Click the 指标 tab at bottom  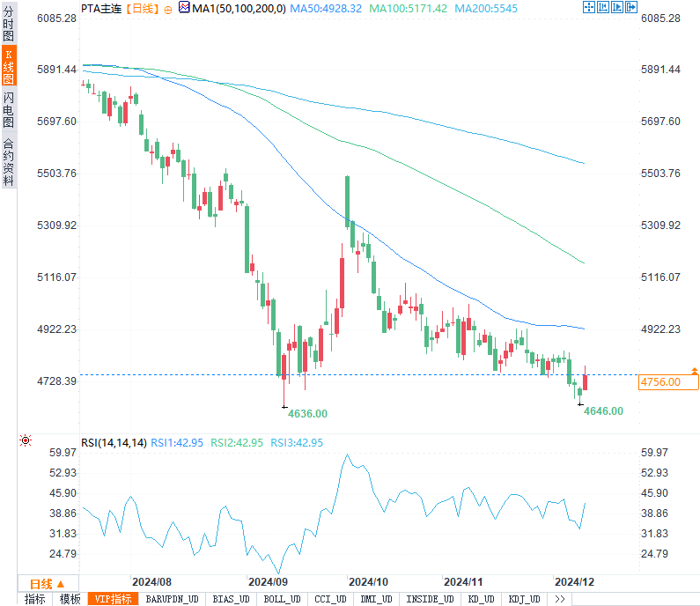coord(35,599)
